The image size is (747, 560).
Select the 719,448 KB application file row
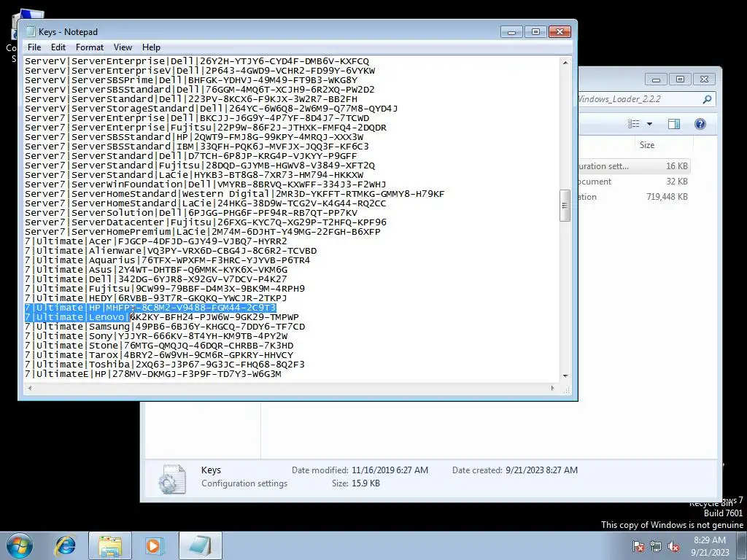(634, 197)
